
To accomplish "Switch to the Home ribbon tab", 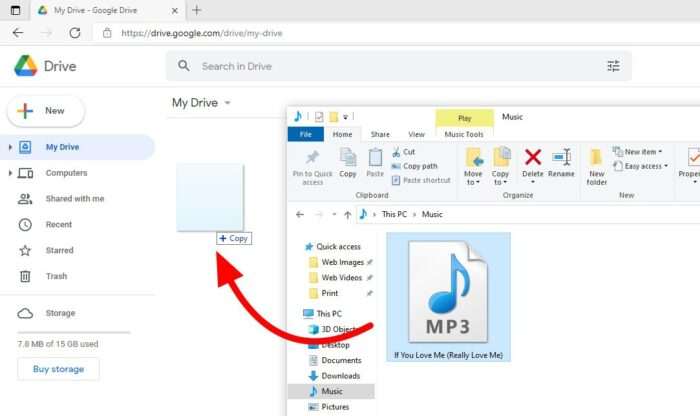I will (342, 134).
